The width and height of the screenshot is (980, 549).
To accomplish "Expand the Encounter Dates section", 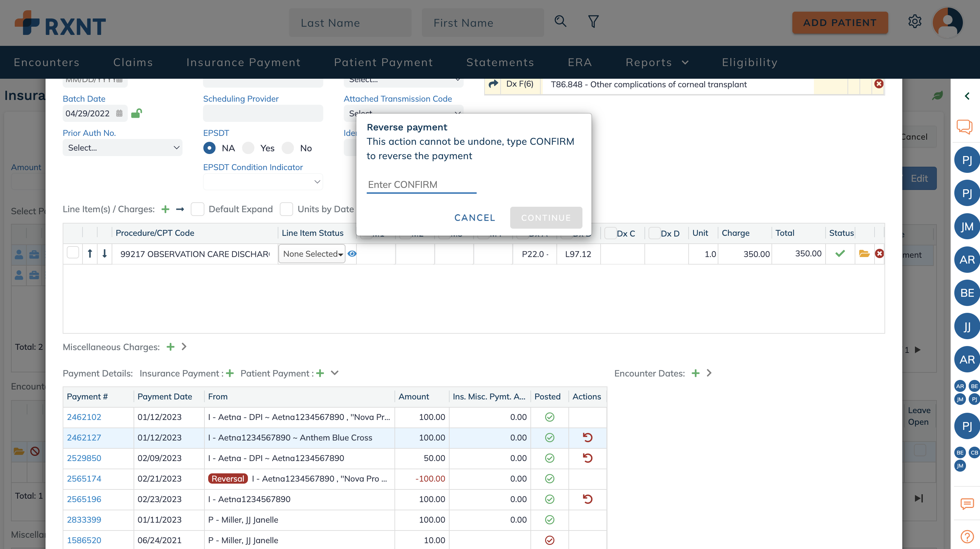I will (x=709, y=373).
